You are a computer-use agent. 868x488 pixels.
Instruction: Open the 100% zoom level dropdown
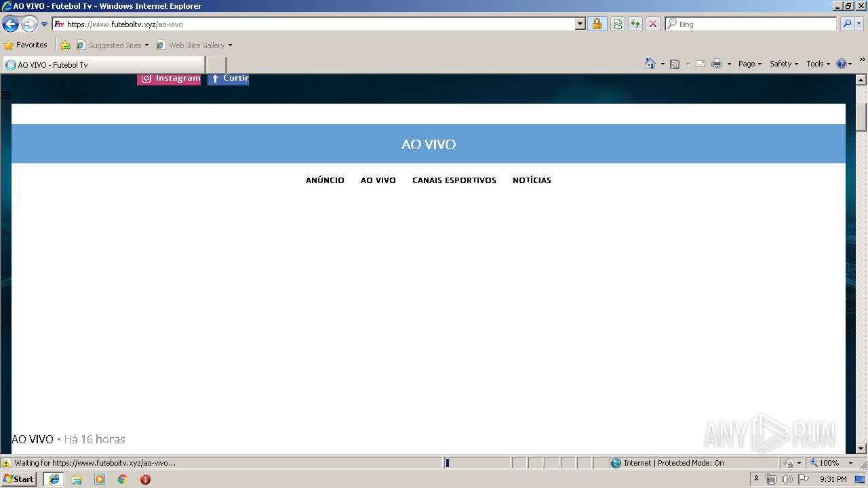(831, 463)
